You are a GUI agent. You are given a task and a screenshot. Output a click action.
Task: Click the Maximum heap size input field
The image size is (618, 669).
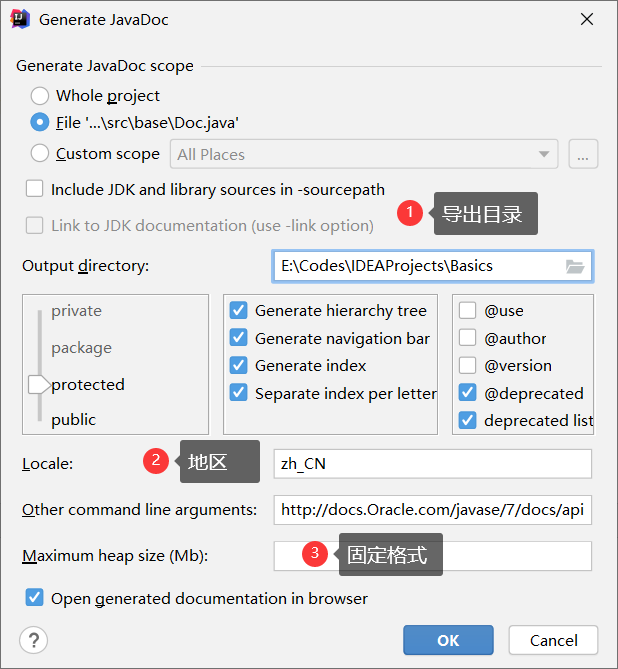[x=432, y=556]
